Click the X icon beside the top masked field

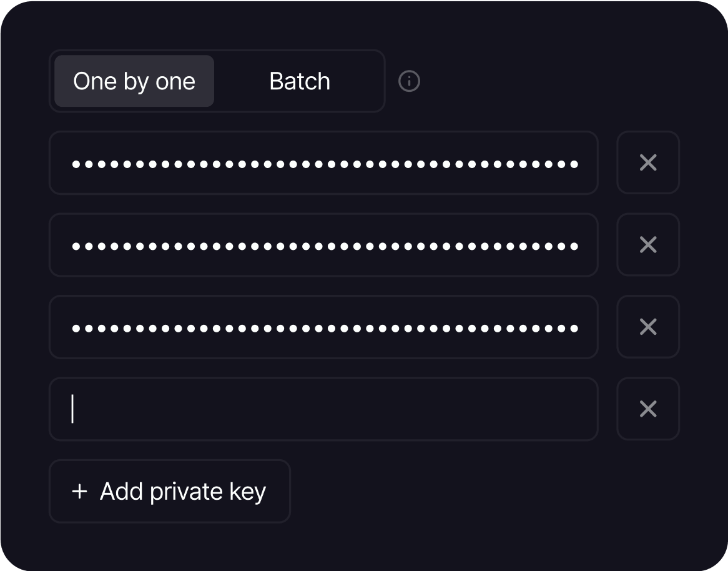click(647, 163)
